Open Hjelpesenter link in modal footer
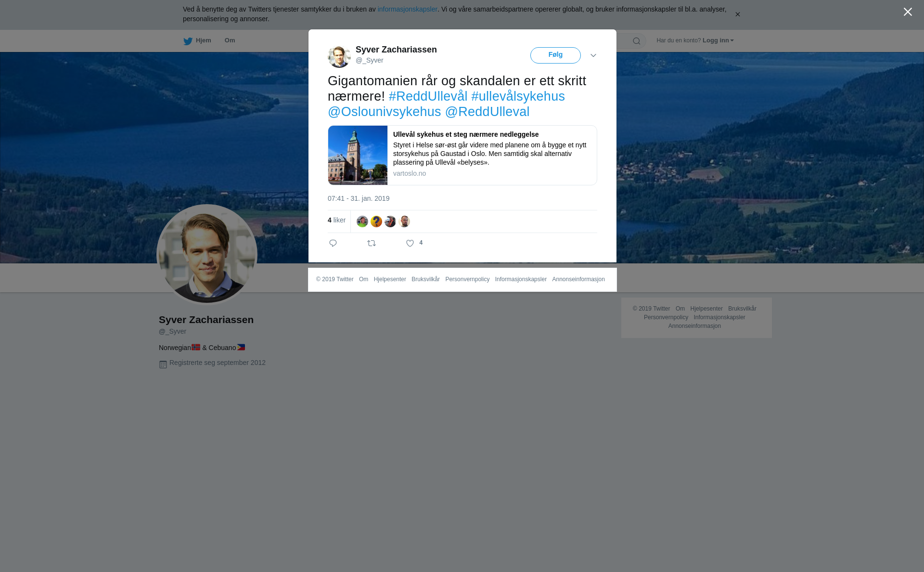Screen dimensions: 924x572 [390, 279]
